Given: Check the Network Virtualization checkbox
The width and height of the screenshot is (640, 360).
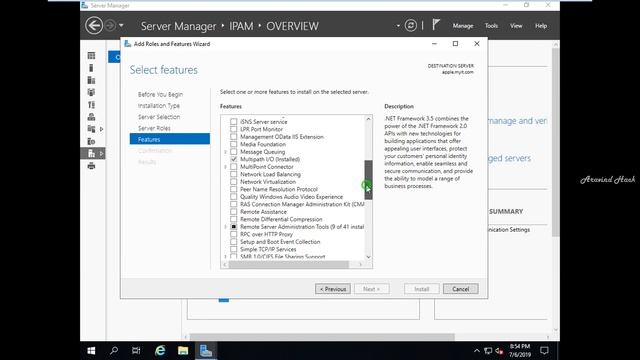Looking at the screenshot, I should (233, 182).
